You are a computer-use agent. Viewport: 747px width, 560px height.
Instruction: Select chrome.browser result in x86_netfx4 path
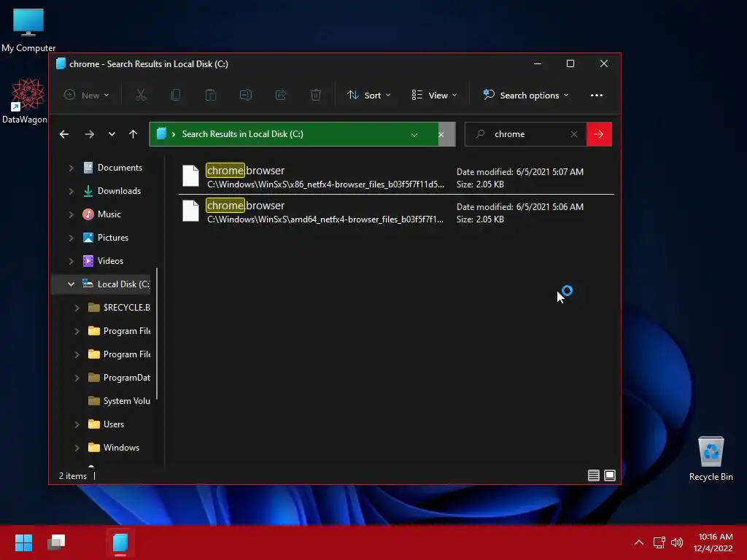[396, 176]
